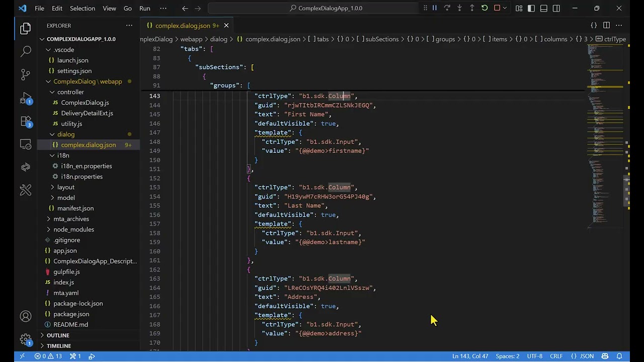Viewport: 644px width, 362px height.
Task: Open the Manage gear icon
Action: click(26, 339)
